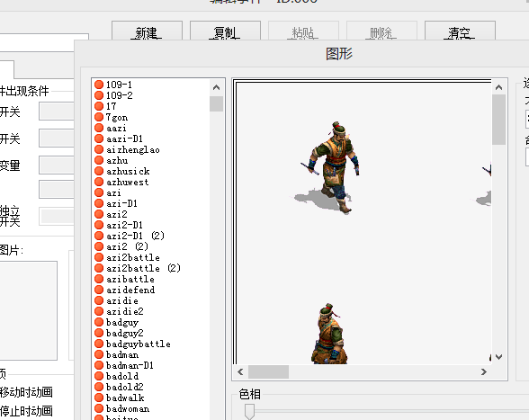529x420 pixels.
Task: Pick the azi2-D1 (2) entry
Action: pos(135,236)
